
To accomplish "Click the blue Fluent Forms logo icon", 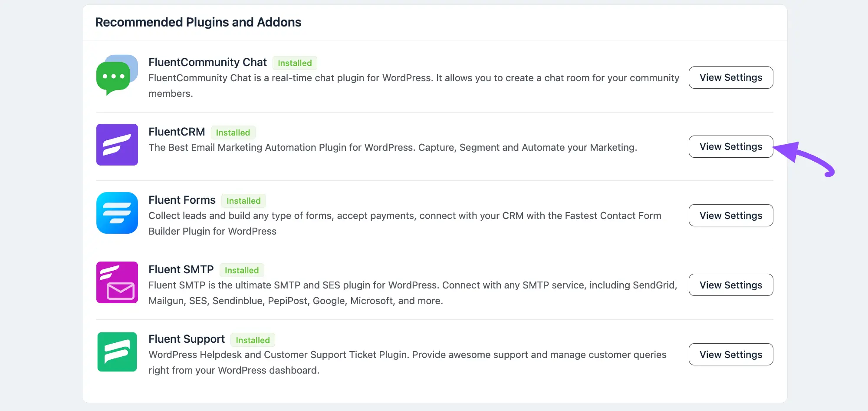I will click(x=117, y=213).
